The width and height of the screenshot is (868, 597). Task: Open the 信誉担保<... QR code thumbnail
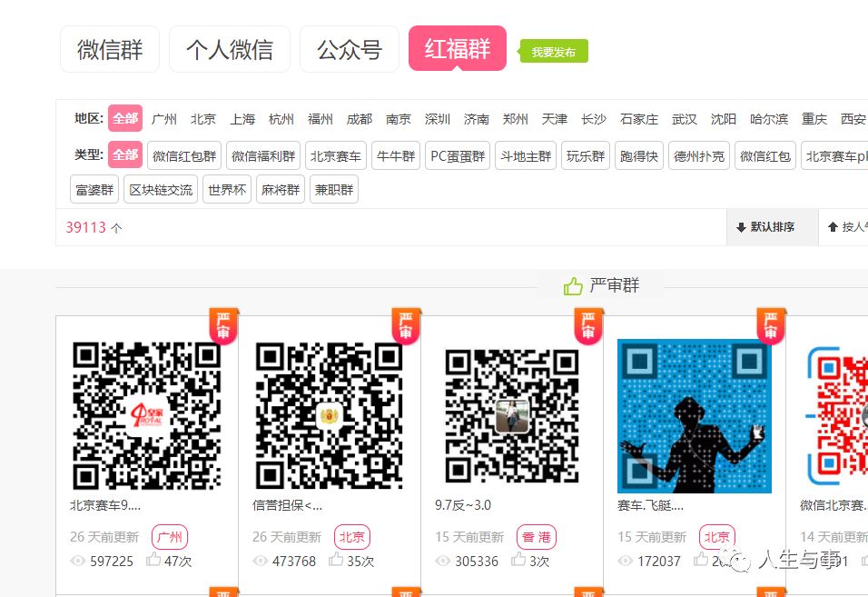coord(330,415)
